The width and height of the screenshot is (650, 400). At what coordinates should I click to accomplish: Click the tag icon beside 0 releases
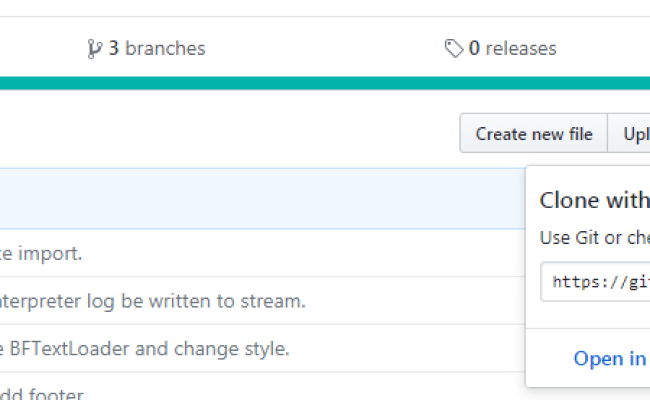454,48
